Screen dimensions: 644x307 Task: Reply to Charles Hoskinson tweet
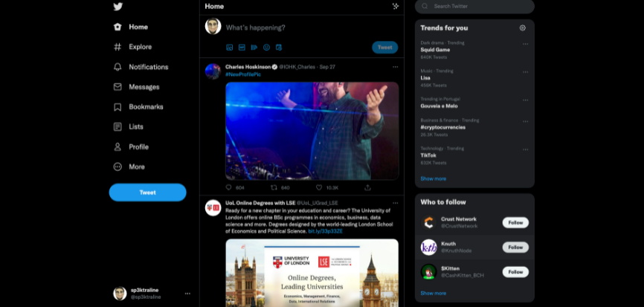[229, 187]
